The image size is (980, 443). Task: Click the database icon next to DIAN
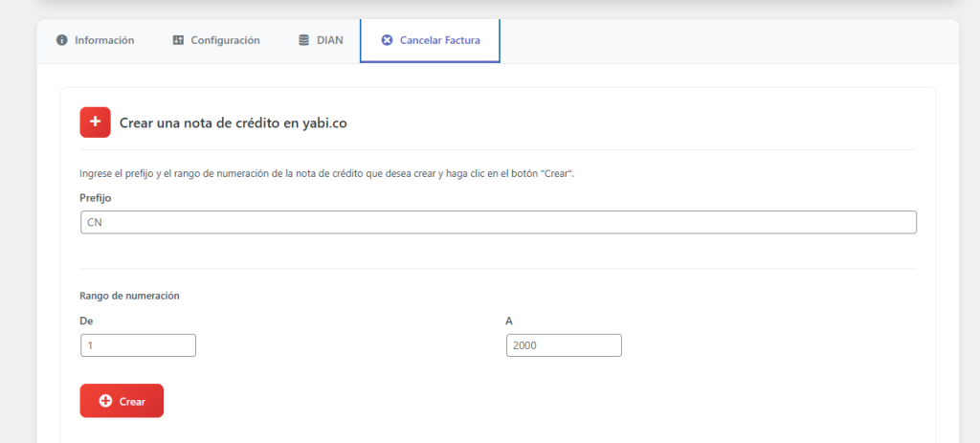coord(303,40)
